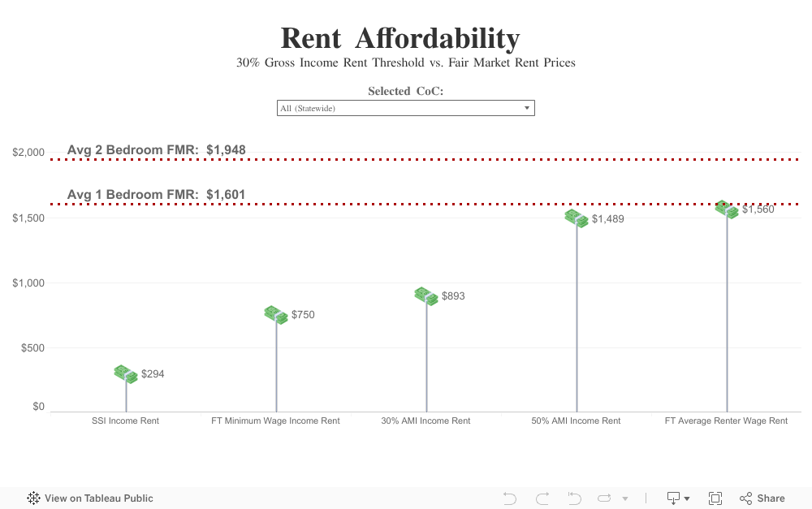This screenshot has width=812, height=509.
Task: Open the Selected CoC dropdown
Action: pos(405,108)
